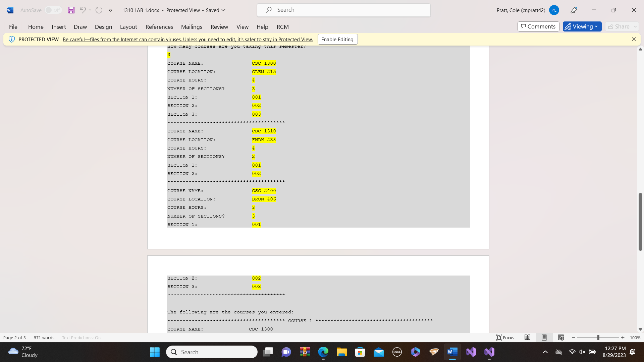
Task: Open the Mailings ribbon tab
Action: point(192,27)
